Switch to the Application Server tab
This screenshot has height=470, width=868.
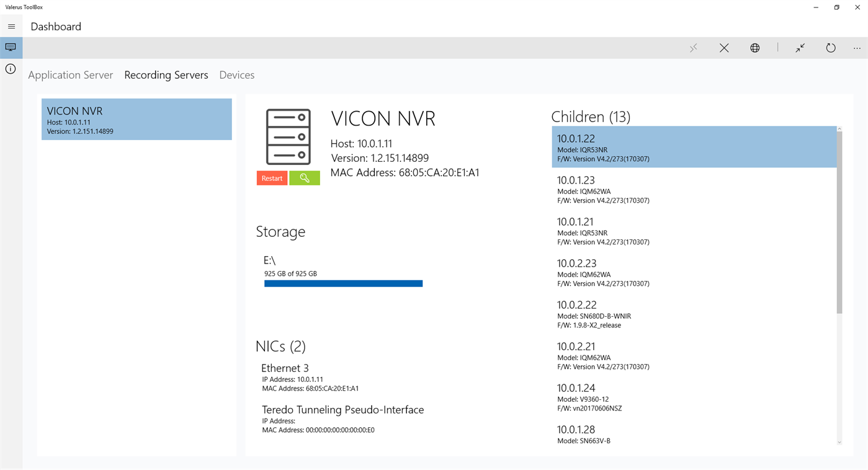point(70,74)
